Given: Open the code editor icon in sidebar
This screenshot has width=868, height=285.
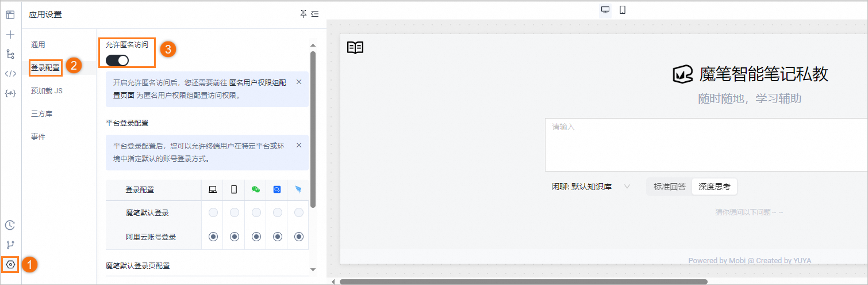Looking at the screenshot, I should [10, 73].
